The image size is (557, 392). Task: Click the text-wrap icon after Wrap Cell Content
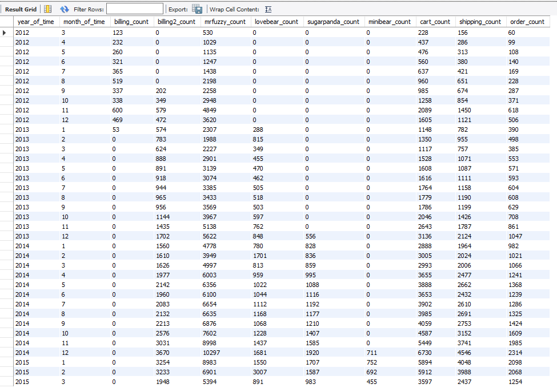click(268, 9)
